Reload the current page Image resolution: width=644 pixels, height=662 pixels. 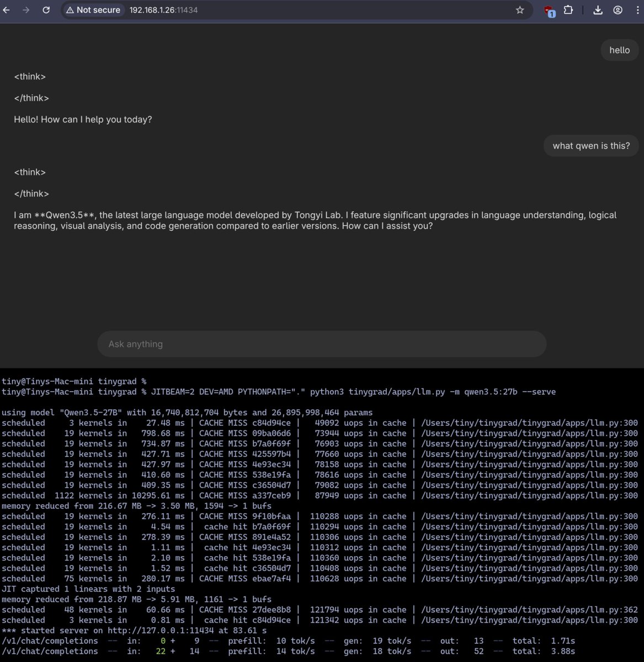46,10
